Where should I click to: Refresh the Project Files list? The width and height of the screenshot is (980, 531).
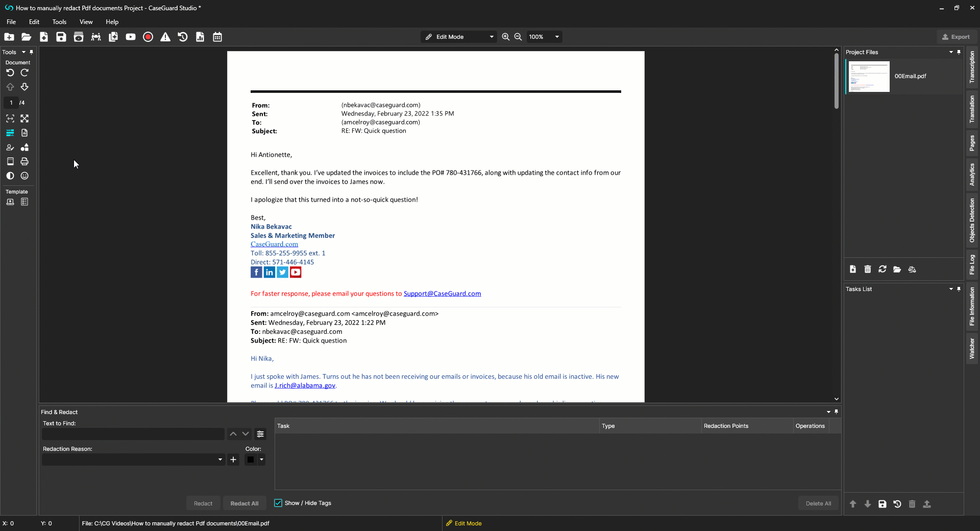click(x=882, y=269)
